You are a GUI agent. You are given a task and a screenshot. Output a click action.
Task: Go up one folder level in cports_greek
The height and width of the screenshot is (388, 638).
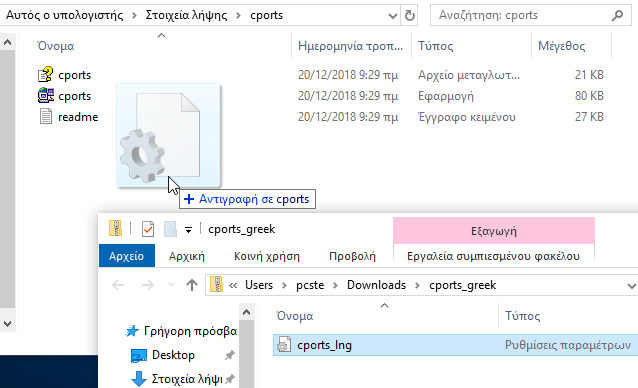[192, 285]
